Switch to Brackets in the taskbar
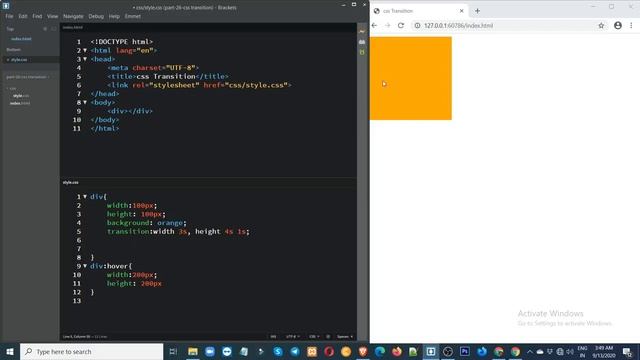Screen dimensions: 640x360 click(431, 351)
